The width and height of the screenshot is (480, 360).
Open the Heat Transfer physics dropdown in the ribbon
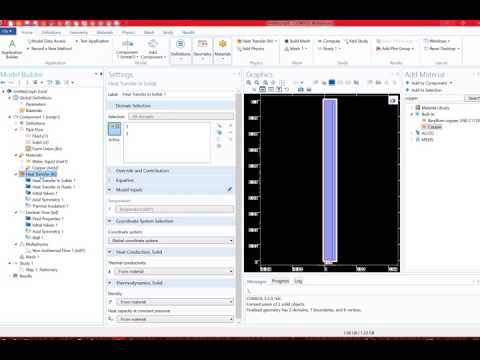tap(257, 41)
